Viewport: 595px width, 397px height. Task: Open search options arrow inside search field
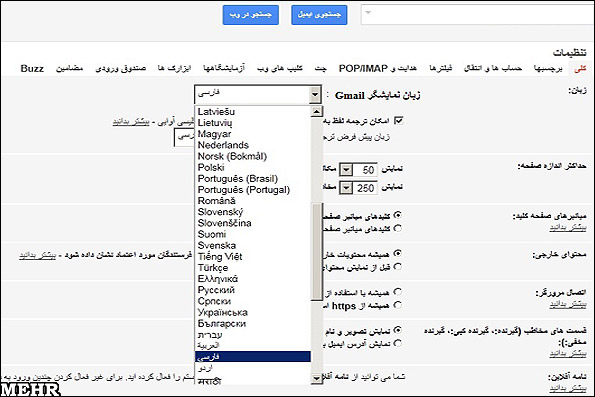click(368, 12)
